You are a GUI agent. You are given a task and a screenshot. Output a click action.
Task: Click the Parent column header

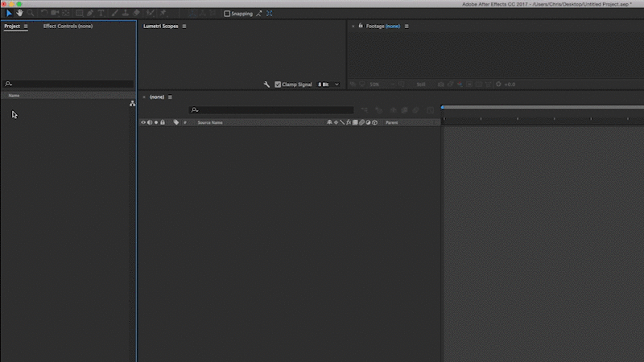(x=391, y=122)
